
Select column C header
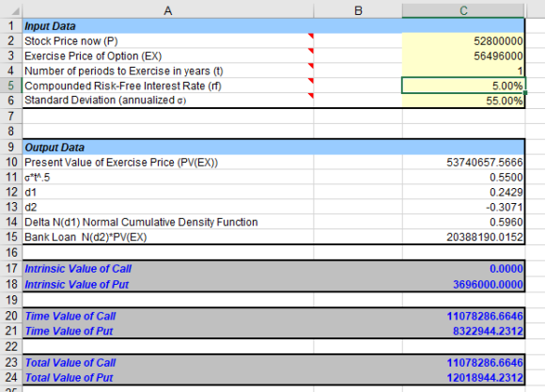tap(463, 10)
